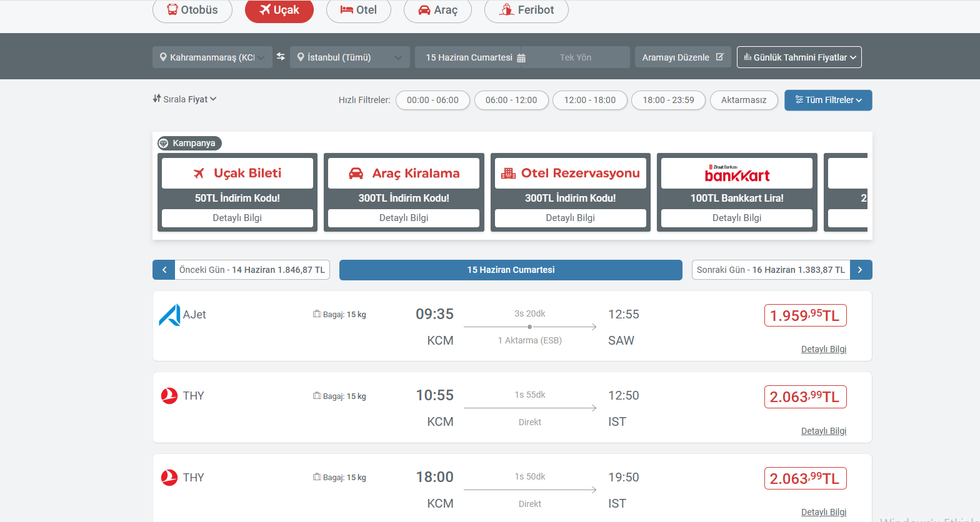Click the Otel Rezervasyonu campaign banner

[x=571, y=173]
